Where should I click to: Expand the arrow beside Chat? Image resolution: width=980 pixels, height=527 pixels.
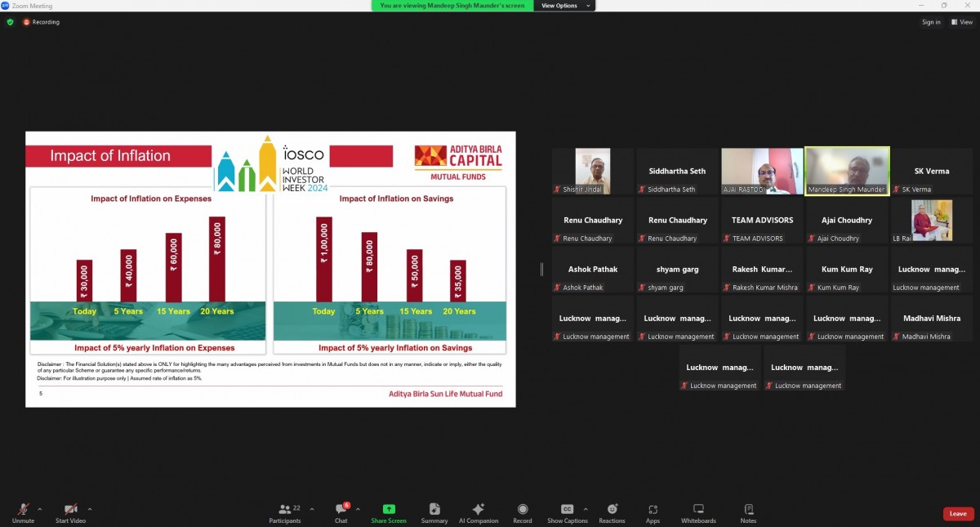(358, 509)
